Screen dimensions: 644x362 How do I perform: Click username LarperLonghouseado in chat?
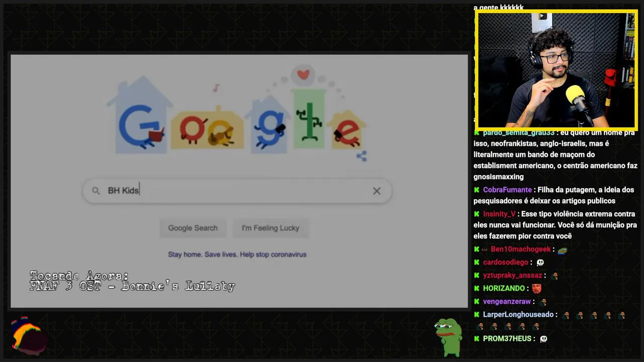pyautogui.click(x=518, y=315)
